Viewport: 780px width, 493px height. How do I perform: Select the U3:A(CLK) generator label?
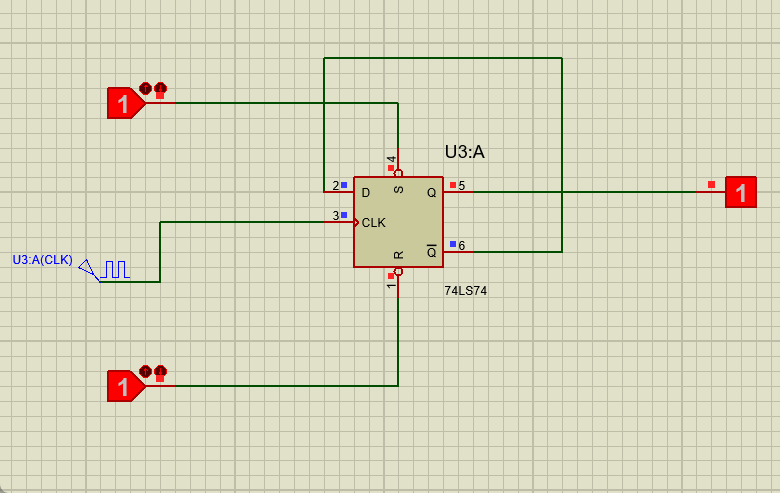(42, 260)
